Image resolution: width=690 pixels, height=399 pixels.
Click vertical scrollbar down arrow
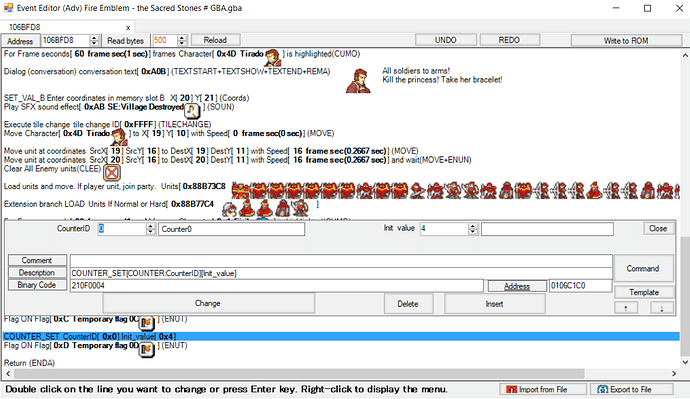(x=685, y=362)
